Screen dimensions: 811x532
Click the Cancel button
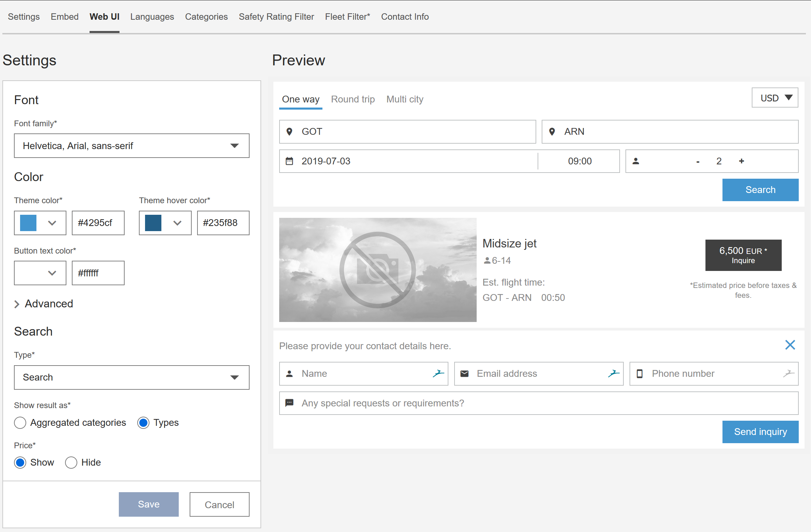220,504
